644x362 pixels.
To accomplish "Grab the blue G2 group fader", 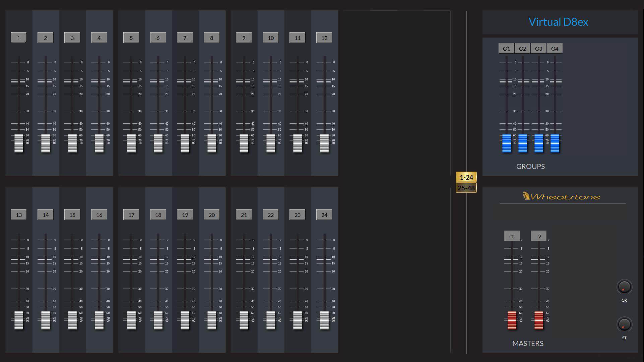I will (523, 143).
